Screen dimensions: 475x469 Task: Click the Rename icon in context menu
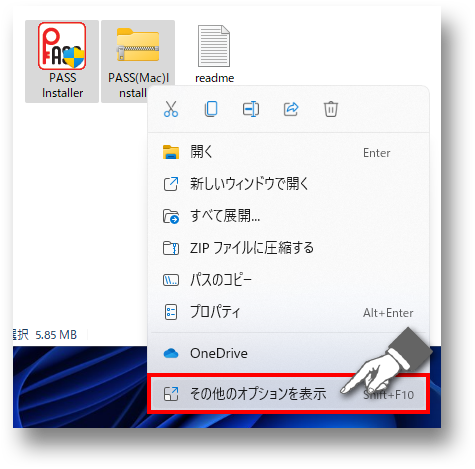(x=251, y=109)
